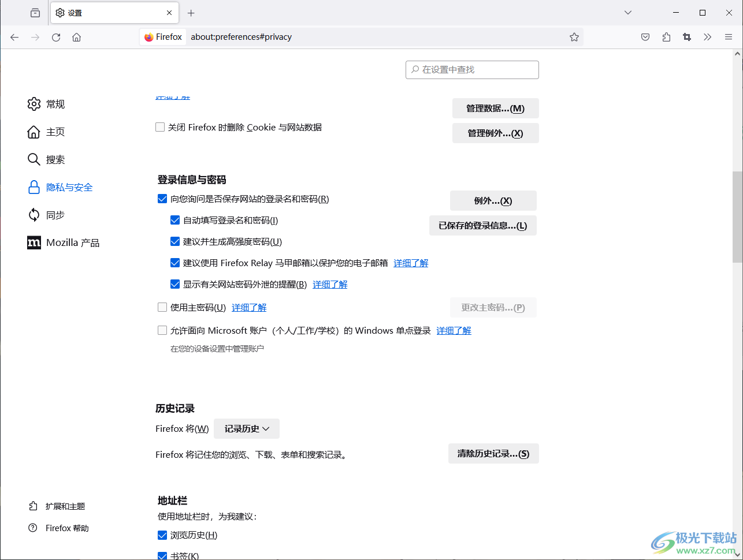Screen dimensions: 743x560
Task: Open the Firefox View tab list icon
Action: pyautogui.click(x=35, y=13)
